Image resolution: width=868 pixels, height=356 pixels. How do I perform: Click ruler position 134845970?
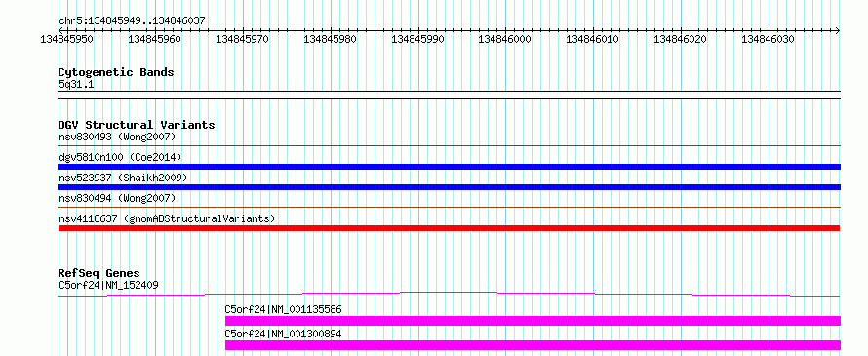242,39
